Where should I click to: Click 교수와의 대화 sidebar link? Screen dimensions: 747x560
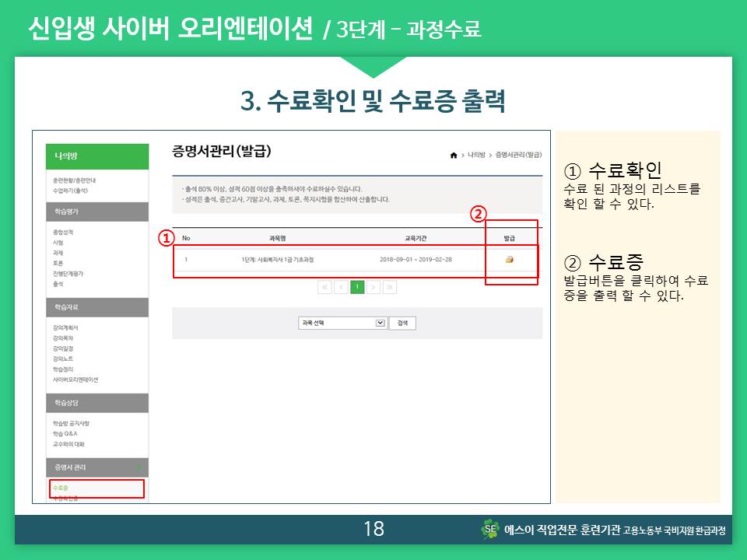point(68,444)
